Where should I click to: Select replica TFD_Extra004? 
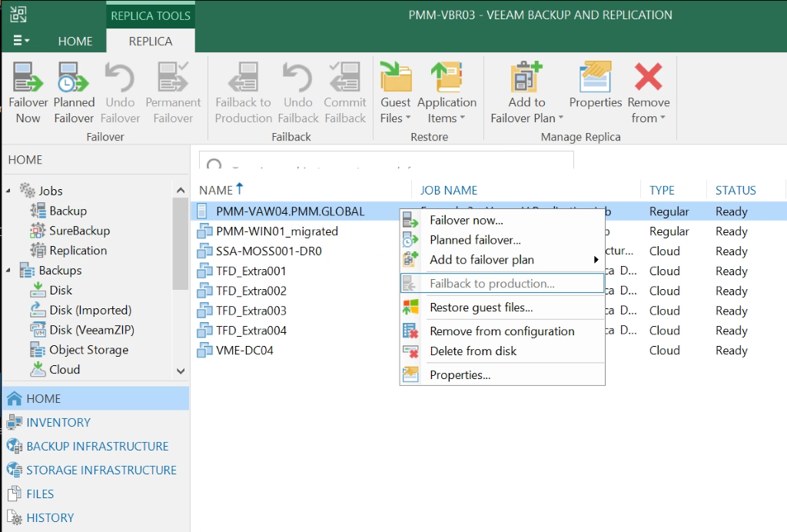tap(251, 331)
